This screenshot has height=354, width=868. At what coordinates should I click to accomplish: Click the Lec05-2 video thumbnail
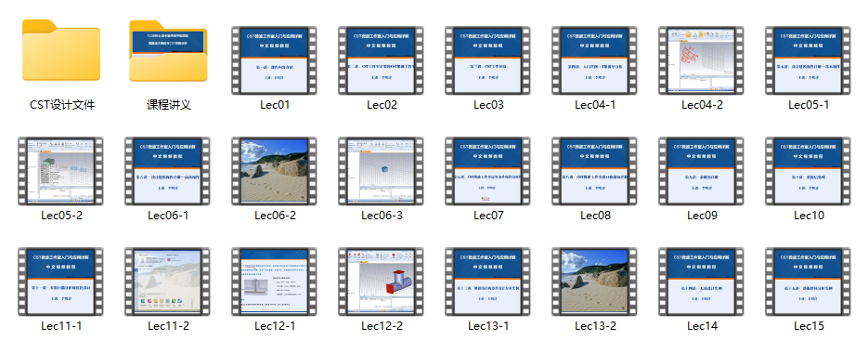coord(61,171)
